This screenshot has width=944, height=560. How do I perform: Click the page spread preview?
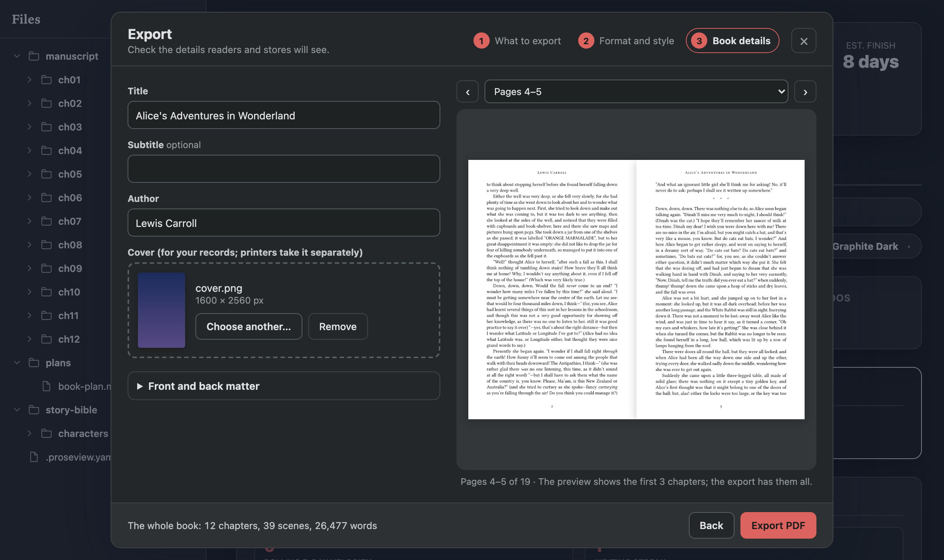(636, 290)
